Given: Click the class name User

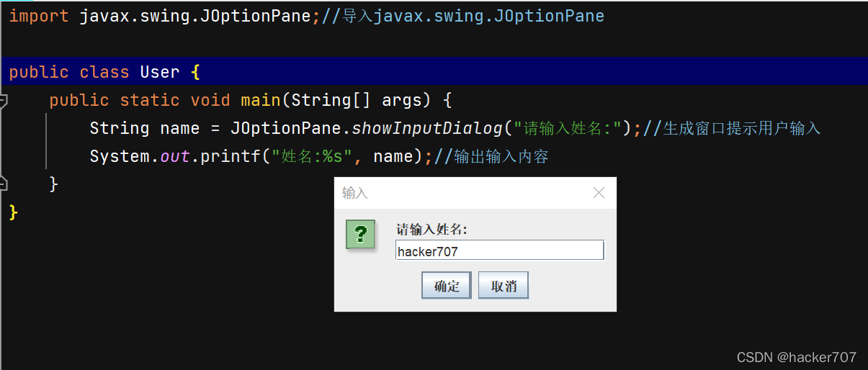Looking at the screenshot, I should tap(160, 72).
